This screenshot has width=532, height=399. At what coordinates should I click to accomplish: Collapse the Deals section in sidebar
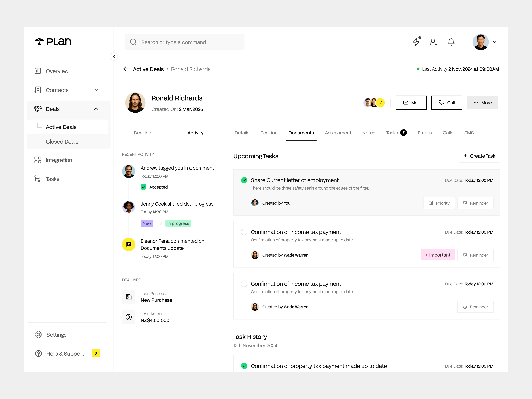point(96,109)
